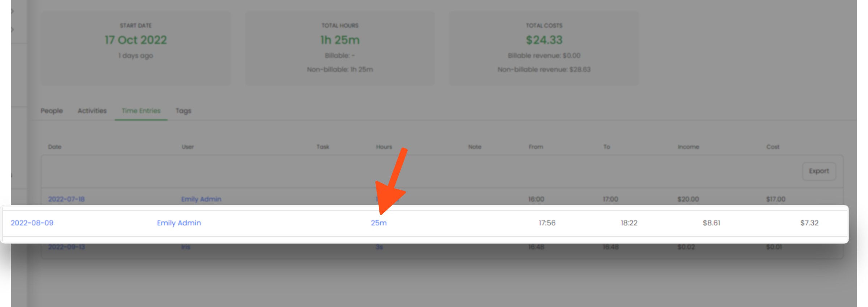
Task: Sort by the Income column header
Action: tap(688, 147)
